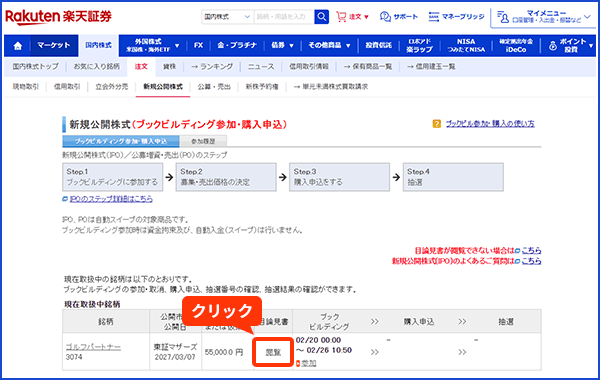Select 金・プラチナ in main navigation

[x=237, y=46]
